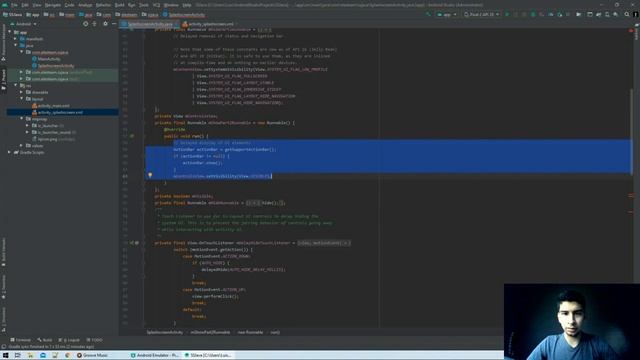
Task: Click the Profile app icon in toolbar
Action: (x=551, y=14)
